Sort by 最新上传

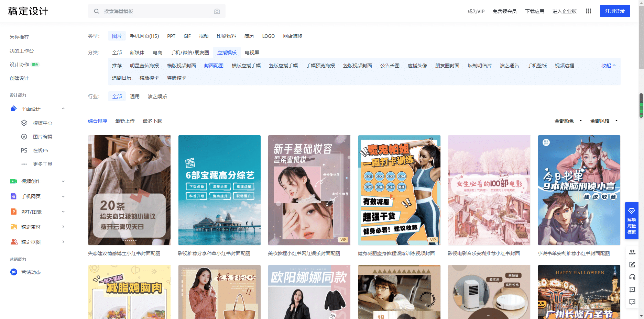pyautogui.click(x=125, y=121)
